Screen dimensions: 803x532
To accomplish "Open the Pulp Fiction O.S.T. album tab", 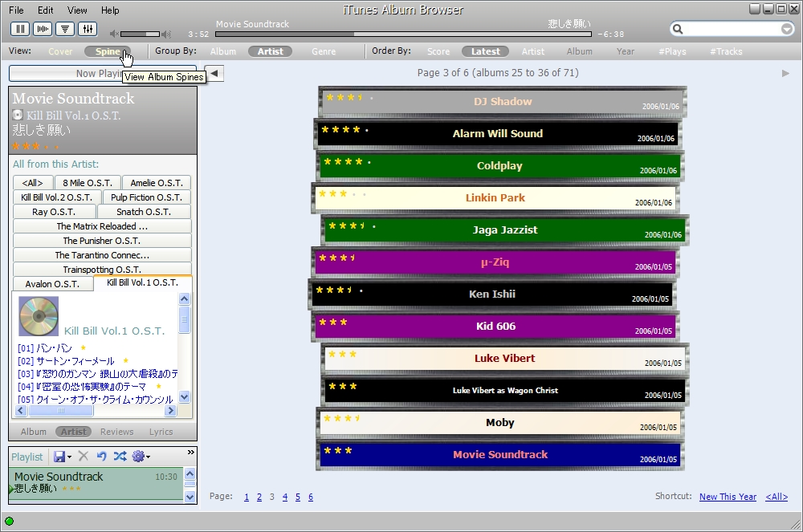I will pyautogui.click(x=146, y=197).
